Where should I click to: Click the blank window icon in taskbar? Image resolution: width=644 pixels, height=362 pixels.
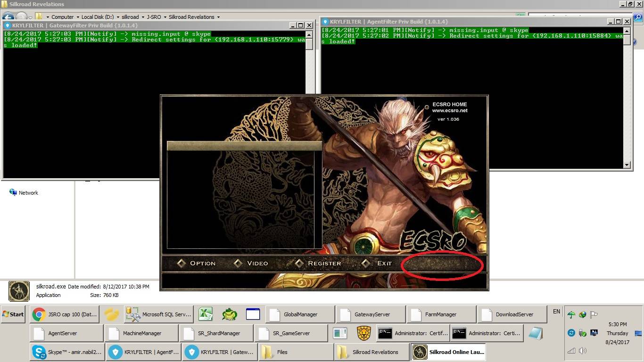tap(253, 314)
